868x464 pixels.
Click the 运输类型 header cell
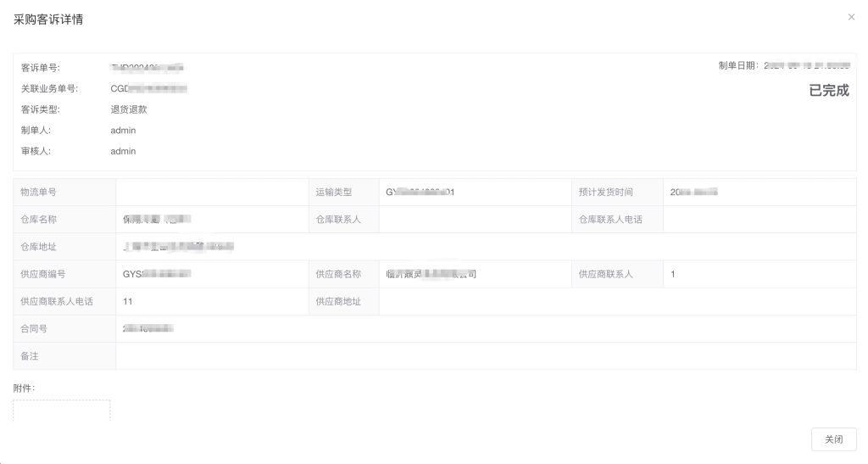(x=333, y=193)
